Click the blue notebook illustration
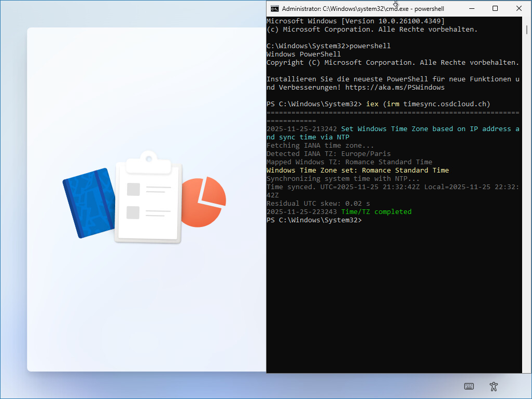 pos(88,203)
